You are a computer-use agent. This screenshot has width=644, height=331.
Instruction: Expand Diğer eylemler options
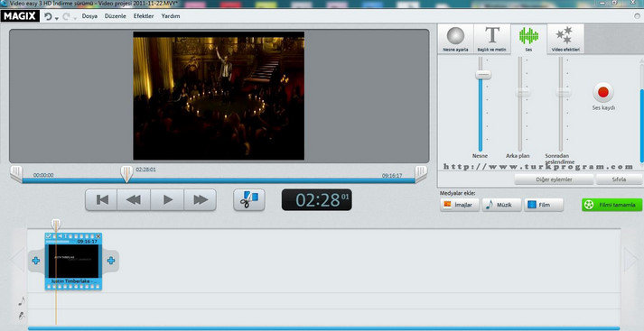554,179
